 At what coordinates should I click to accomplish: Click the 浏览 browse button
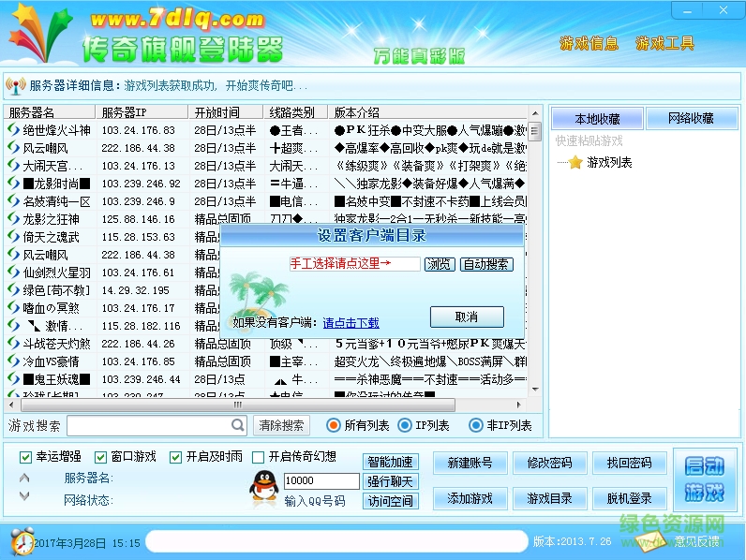(440, 264)
